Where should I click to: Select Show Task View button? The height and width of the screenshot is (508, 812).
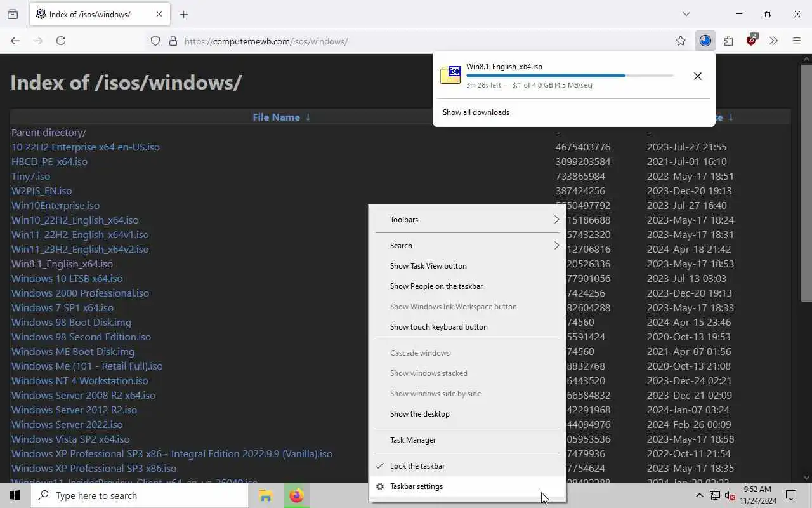tap(468, 266)
